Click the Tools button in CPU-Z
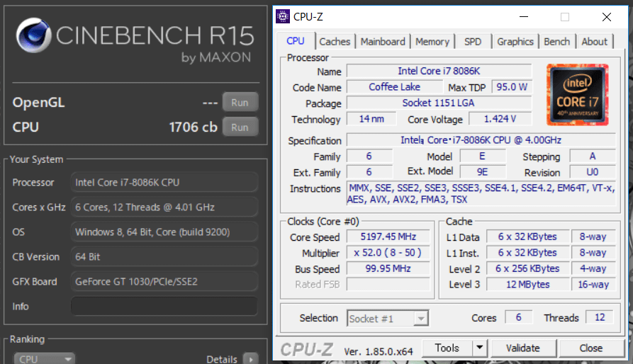Screen dimensions: 633x364 [x=447, y=348]
